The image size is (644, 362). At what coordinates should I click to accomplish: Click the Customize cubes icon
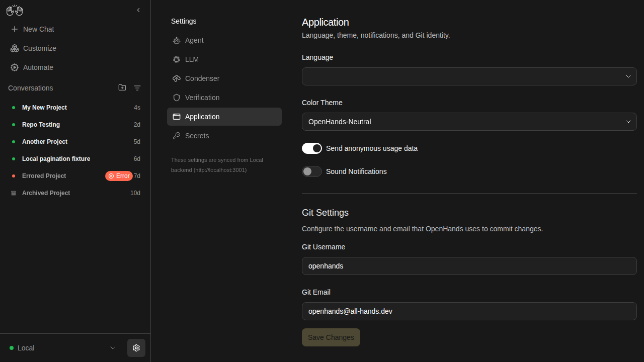[15, 48]
